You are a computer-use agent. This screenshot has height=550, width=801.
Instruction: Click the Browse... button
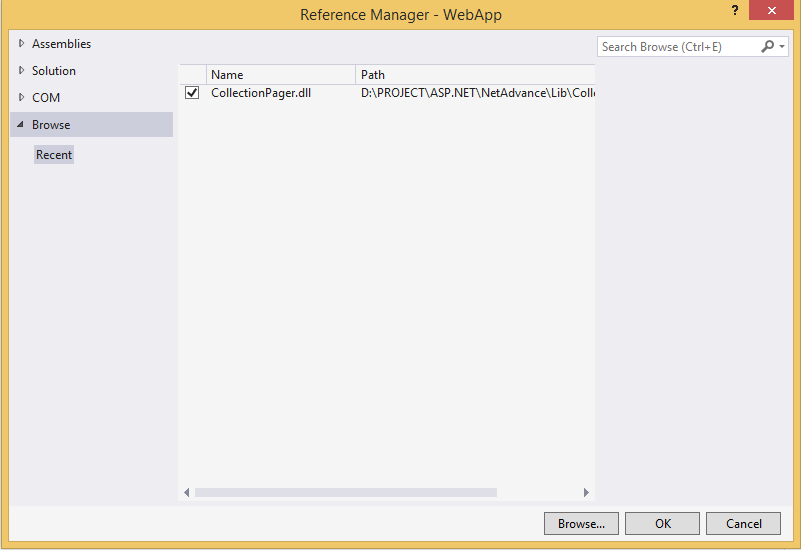click(x=581, y=523)
